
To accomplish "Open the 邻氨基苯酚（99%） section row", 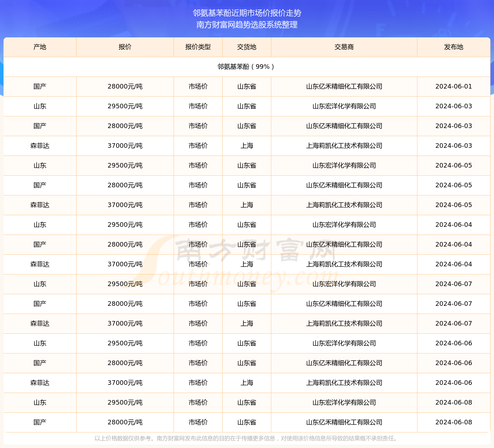I will (x=246, y=66).
